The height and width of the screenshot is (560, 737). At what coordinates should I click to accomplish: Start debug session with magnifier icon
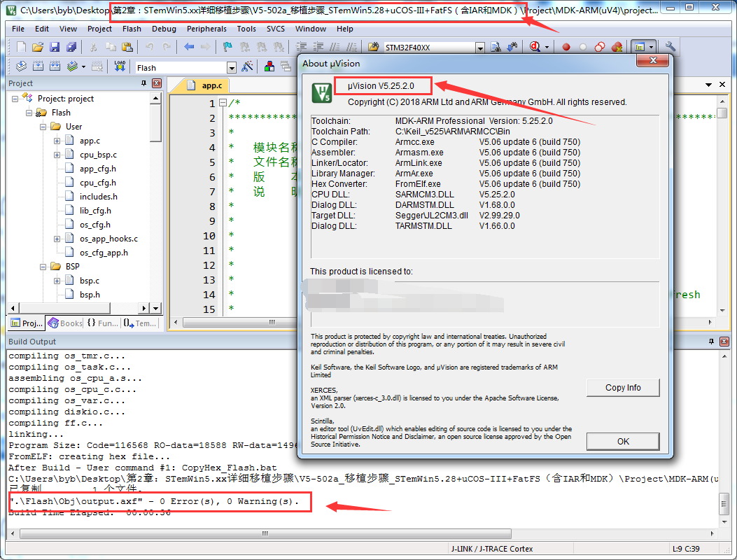click(x=535, y=47)
